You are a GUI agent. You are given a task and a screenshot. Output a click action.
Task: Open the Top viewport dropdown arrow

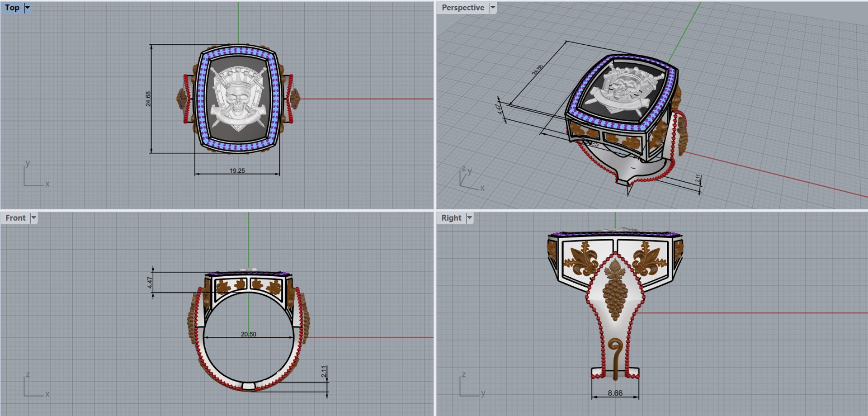[x=27, y=8]
